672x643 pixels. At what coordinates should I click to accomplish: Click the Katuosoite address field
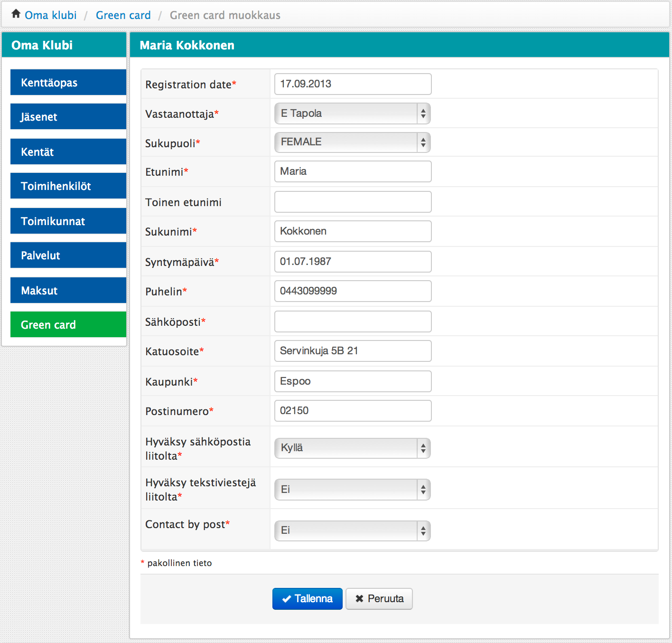coord(353,351)
